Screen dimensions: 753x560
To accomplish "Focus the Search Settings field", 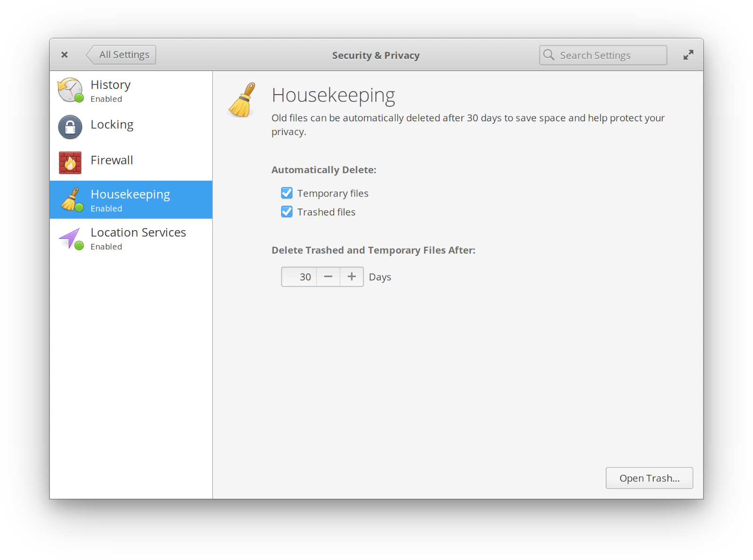I will point(603,55).
